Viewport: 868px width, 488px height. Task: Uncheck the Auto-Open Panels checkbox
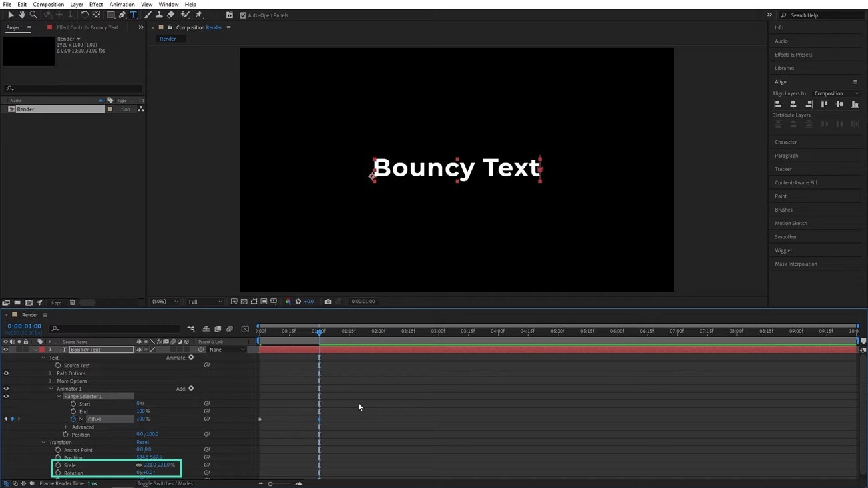pos(243,15)
